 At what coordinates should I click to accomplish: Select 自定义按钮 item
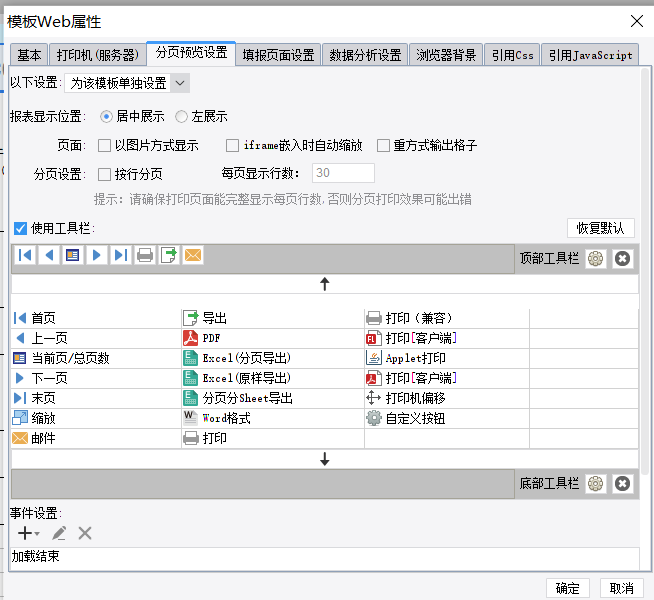(x=447, y=418)
